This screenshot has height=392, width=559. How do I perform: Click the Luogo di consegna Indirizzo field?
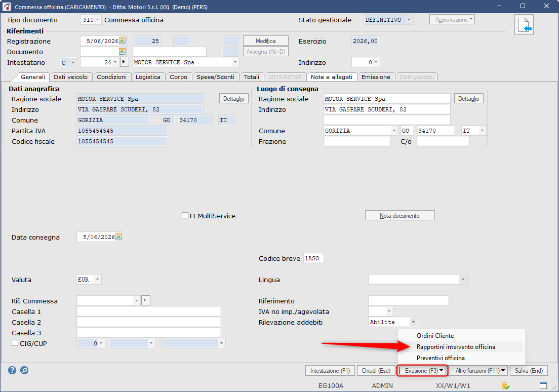pyautogui.click(x=387, y=109)
